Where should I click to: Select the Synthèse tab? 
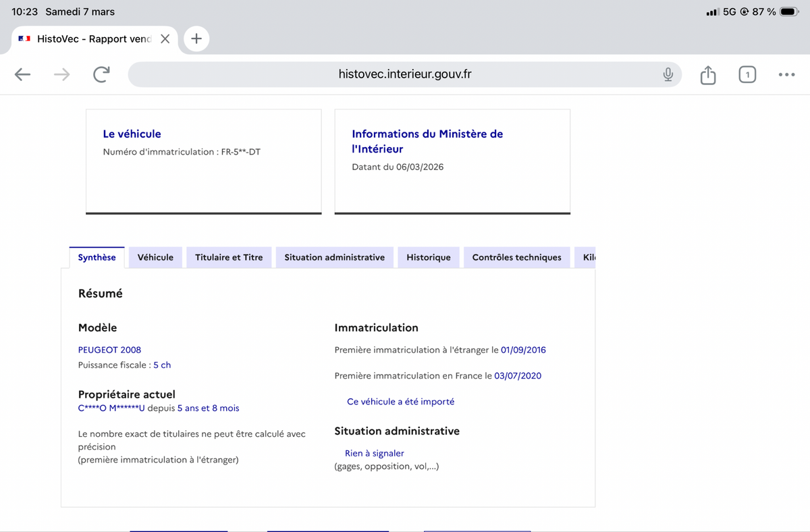pos(97,257)
